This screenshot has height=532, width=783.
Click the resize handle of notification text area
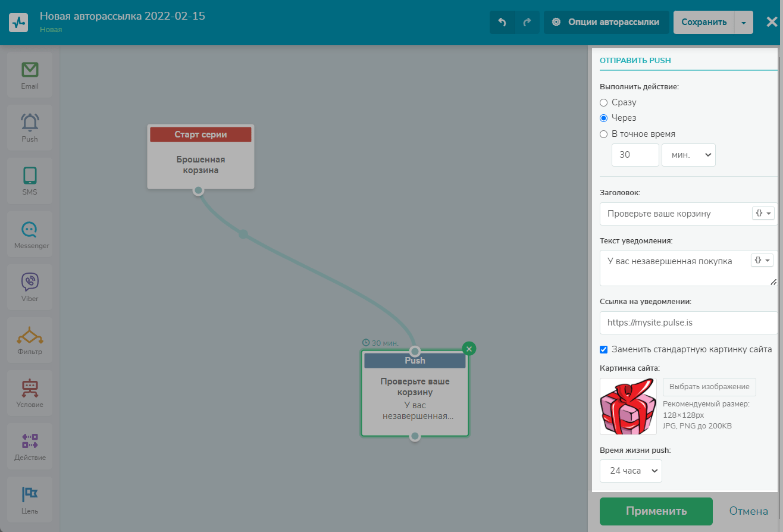(x=773, y=281)
